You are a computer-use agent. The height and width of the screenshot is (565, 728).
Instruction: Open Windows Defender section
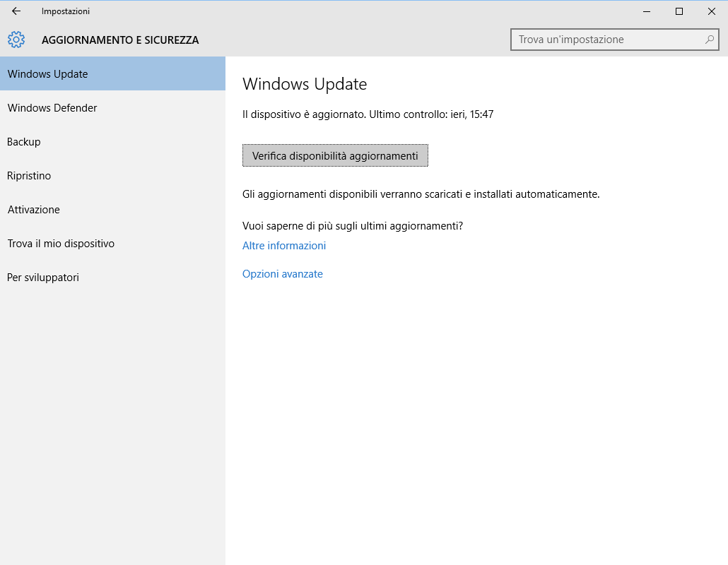pyautogui.click(x=113, y=107)
